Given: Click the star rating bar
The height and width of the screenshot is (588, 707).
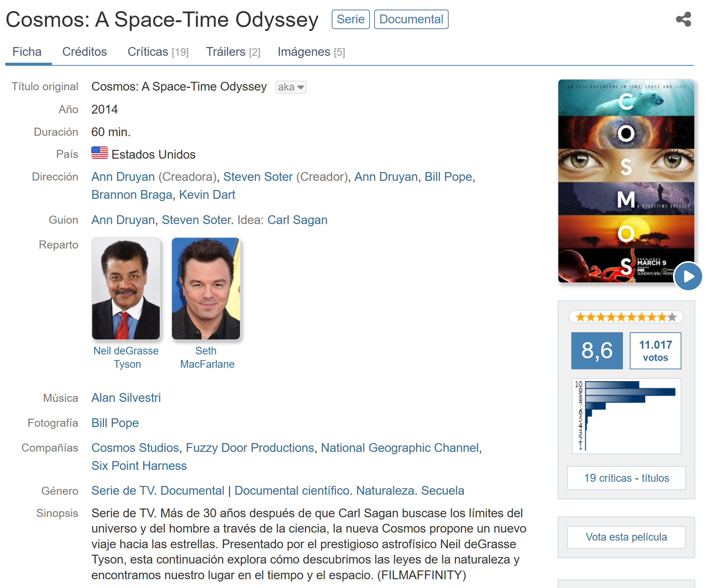Looking at the screenshot, I should click(x=626, y=317).
